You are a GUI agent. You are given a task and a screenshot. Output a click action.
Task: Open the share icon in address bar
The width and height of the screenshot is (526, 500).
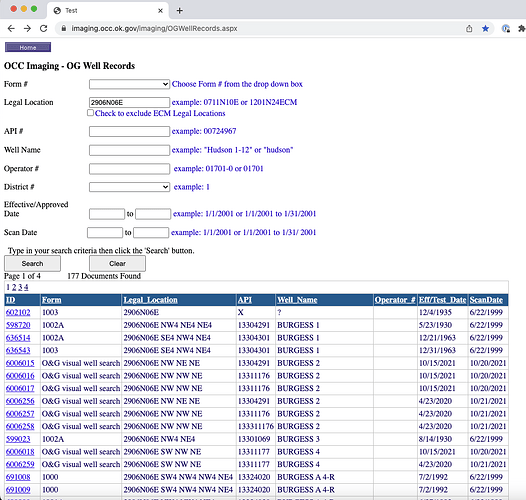click(469, 29)
